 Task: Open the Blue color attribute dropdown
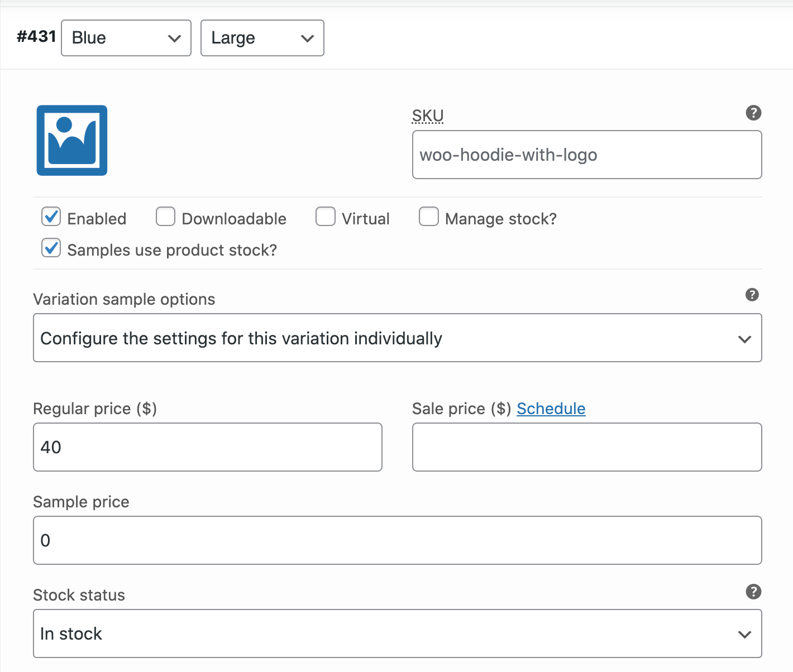point(126,38)
